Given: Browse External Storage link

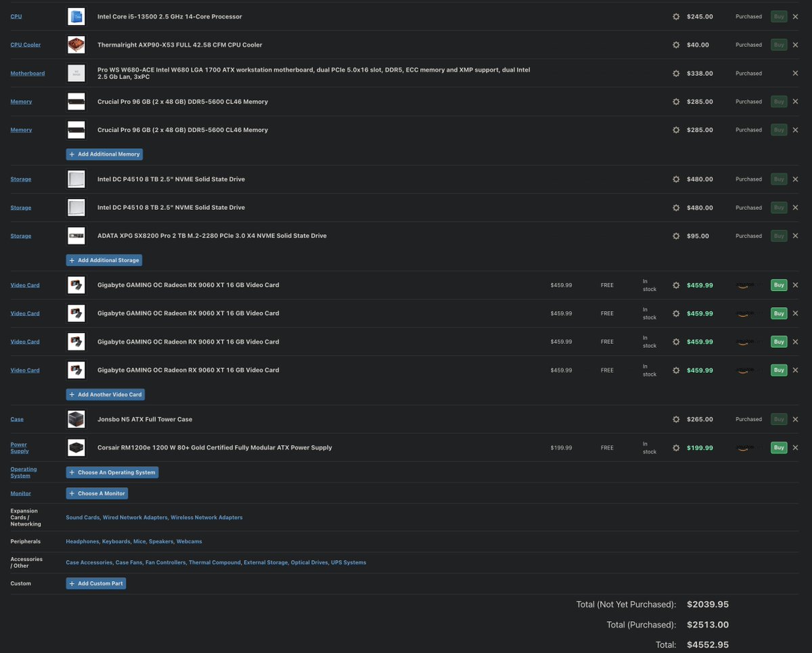Looking at the screenshot, I should [x=265, y=562].
